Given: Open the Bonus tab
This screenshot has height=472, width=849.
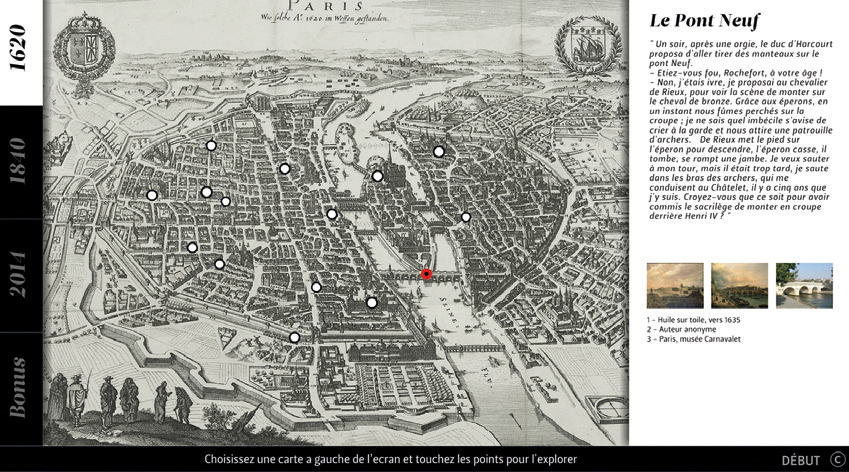Looking at the screenshot, I should (x=21, y=388).
